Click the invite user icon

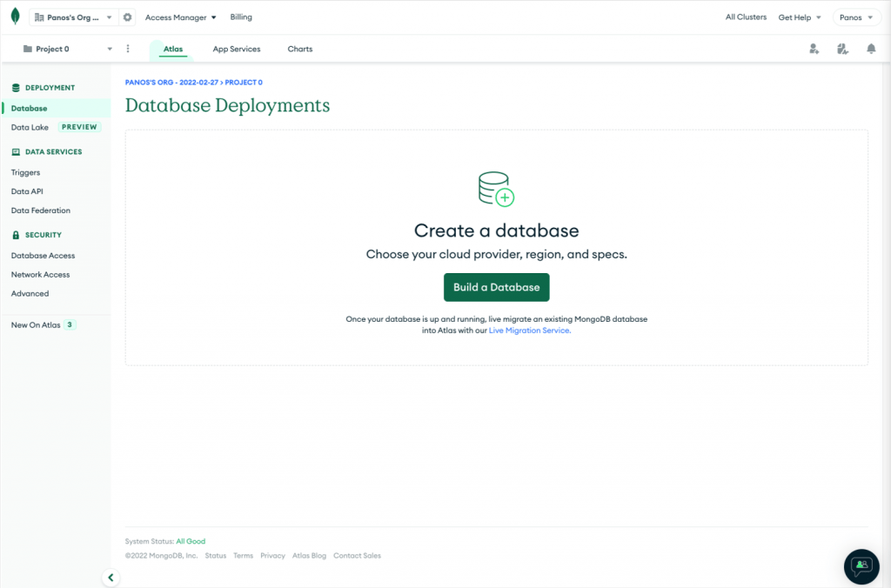point(814,49)
